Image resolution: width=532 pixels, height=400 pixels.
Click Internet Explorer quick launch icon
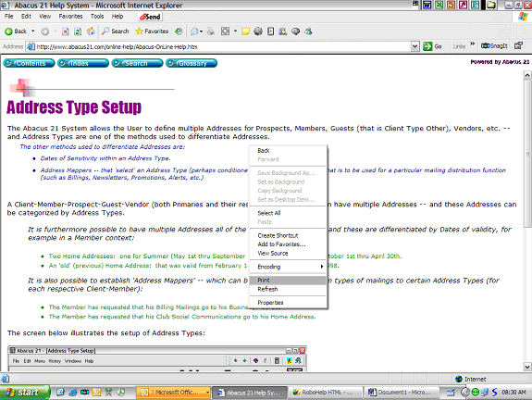pyautogui.click(x=72, y=393)
